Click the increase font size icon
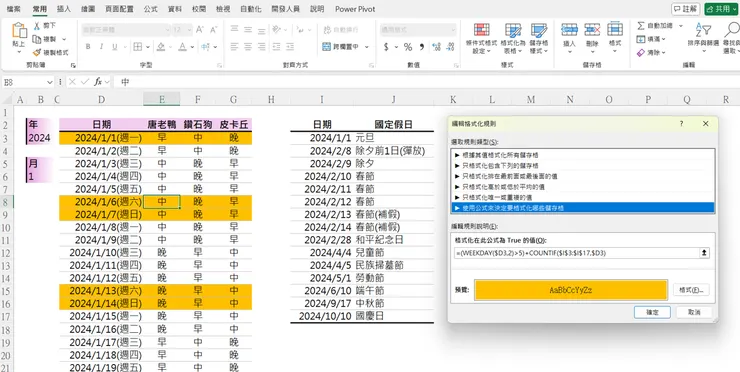 pos(199,30)
